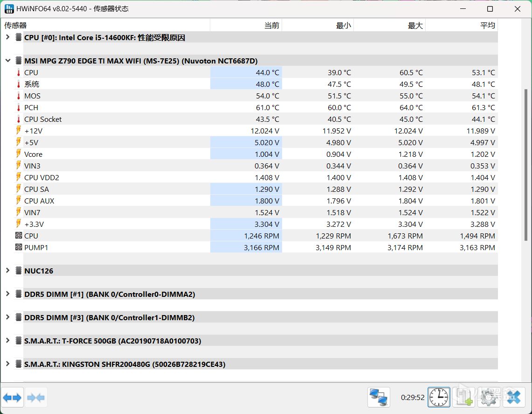Select the CPU Socket sensor label

[43, 119]
